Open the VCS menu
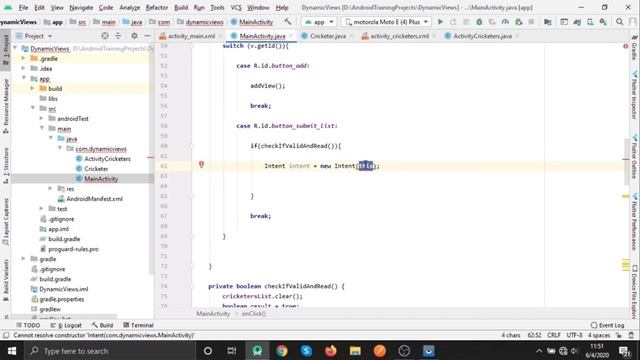Viewport: 640px width, 360px height. click(236, 7)
